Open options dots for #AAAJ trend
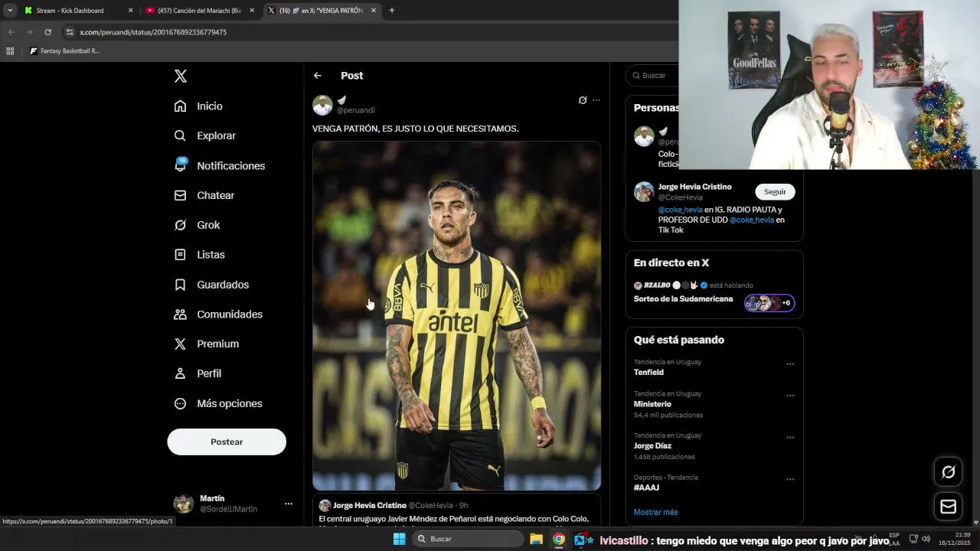This screenshot has width=980, height=551. point(790,480)
